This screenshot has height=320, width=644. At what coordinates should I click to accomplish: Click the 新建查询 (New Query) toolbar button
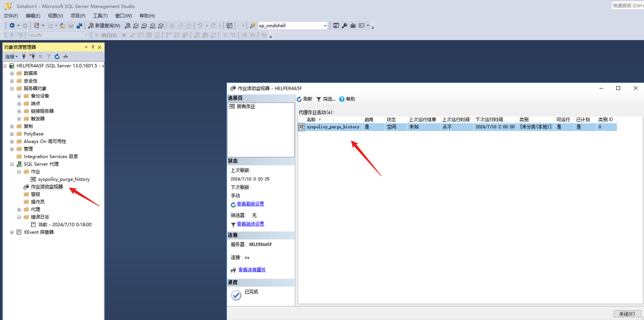pos(104,26)
